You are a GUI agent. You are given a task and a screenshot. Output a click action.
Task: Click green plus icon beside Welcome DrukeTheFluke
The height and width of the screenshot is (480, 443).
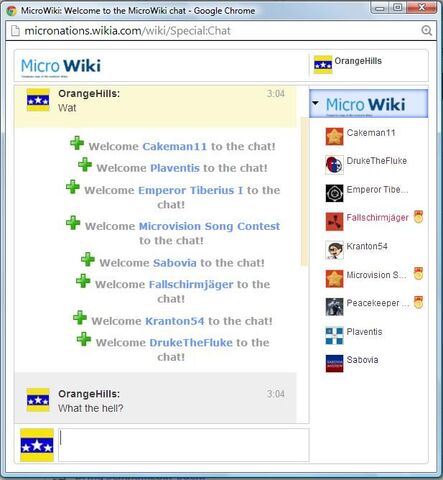83,339
